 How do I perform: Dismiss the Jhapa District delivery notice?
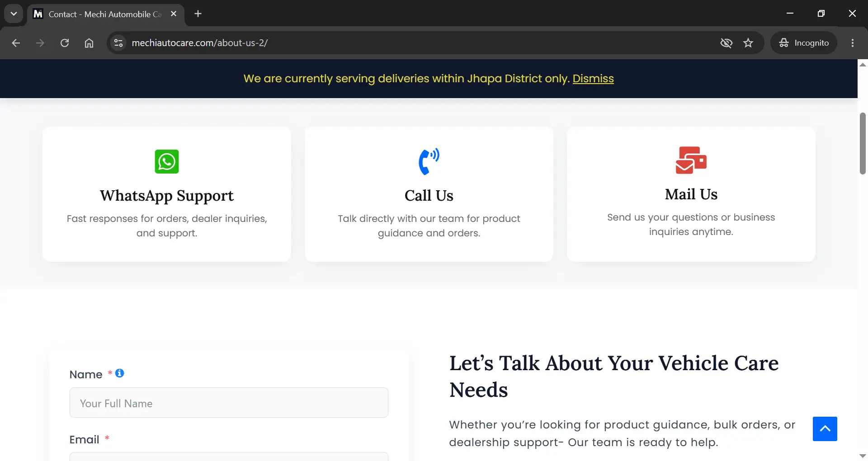[x=593, y=79]
